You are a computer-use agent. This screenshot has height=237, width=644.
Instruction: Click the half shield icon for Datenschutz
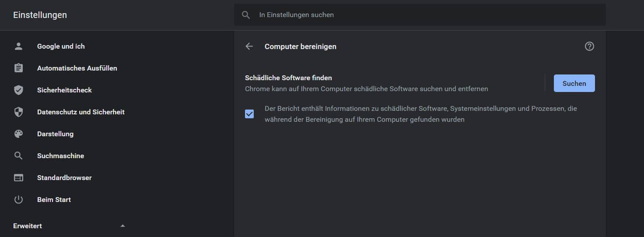pyautogui.click(x=18, y=112)
